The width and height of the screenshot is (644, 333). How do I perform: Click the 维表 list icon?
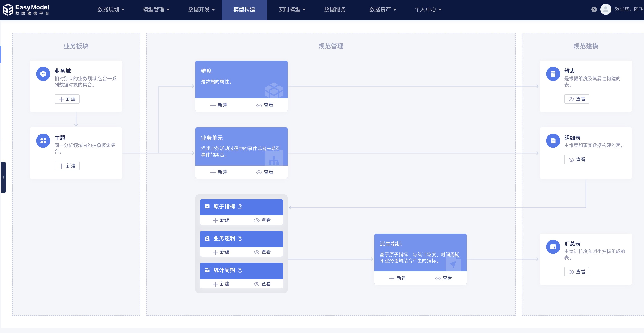click(x=553, y=74)
